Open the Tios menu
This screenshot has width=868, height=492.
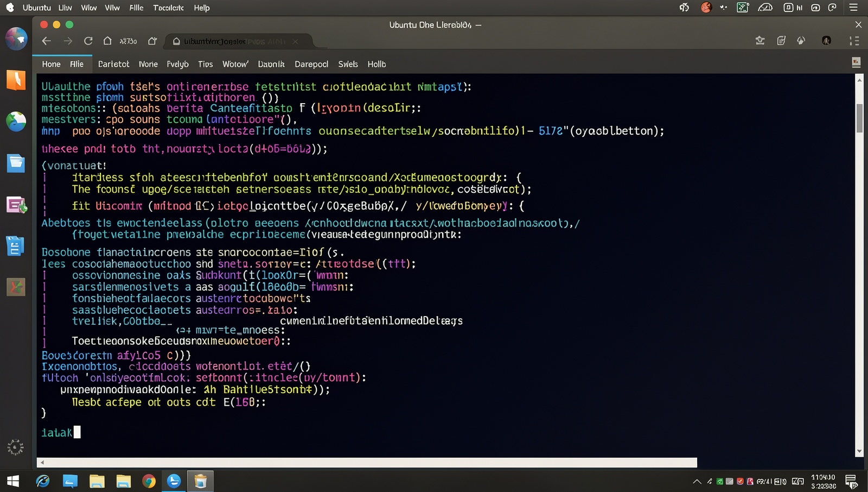(205, 64)
